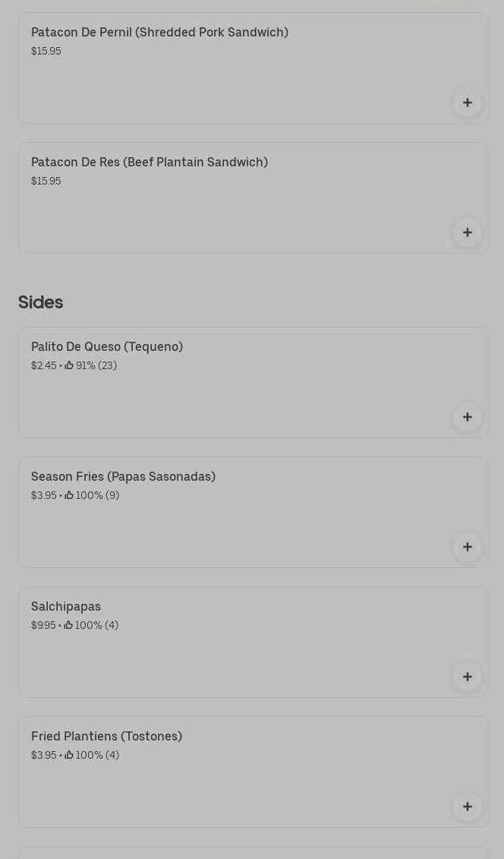Click thumbs-up icon on Fried Plantiens
The height and width of the screenshot is (859, 504).
(x=69, y=755)
